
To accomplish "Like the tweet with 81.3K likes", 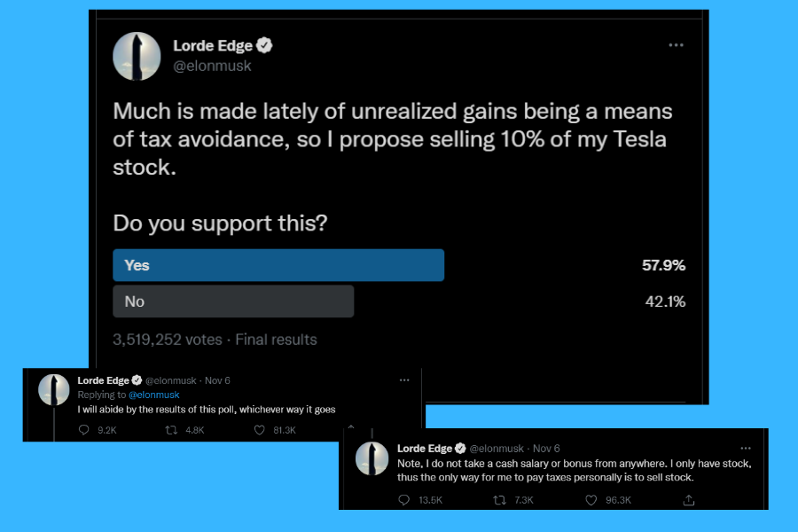I will [261, 430].
